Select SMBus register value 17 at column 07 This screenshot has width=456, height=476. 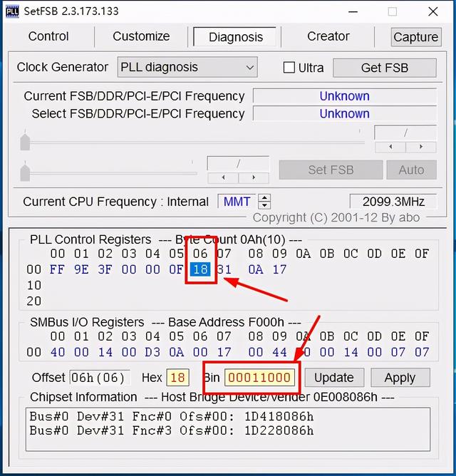(224, 352)
